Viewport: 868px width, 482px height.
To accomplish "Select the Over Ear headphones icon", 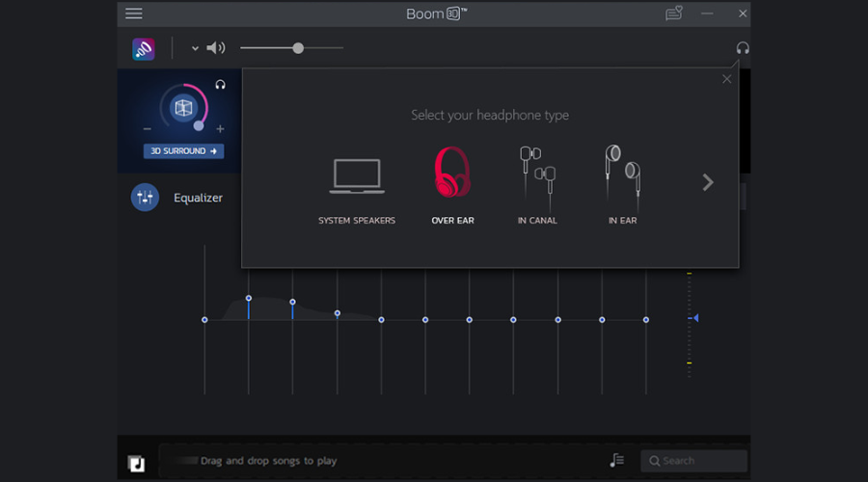I will pos(452,173).
